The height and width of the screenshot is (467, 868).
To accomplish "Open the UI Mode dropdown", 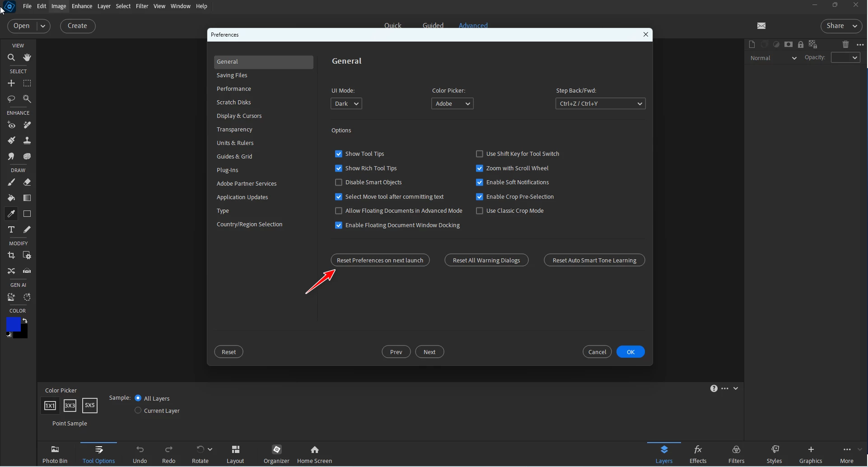I will pyautogui.click(x=346, y=104).
